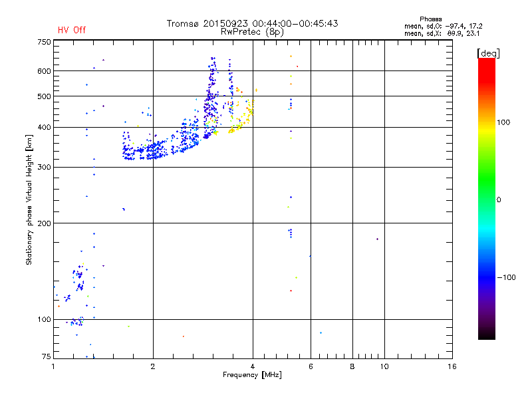
Task: Click the '750' y-axis tick label
Action: [44, 43]
